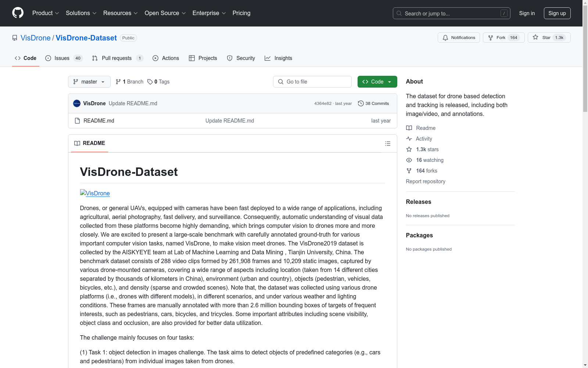Switch to the Actions tab
The width and height of the screenshot is (588, 368).
point(166,58)
